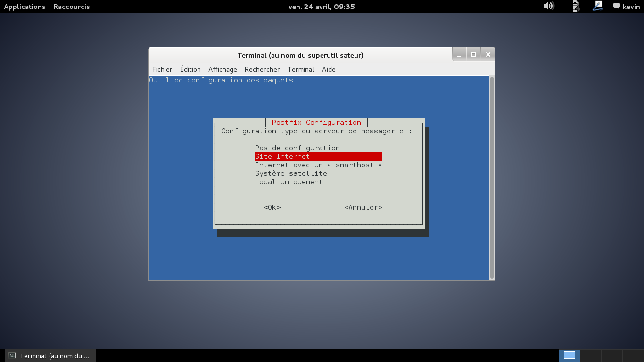Open the Édition menu

190,69
